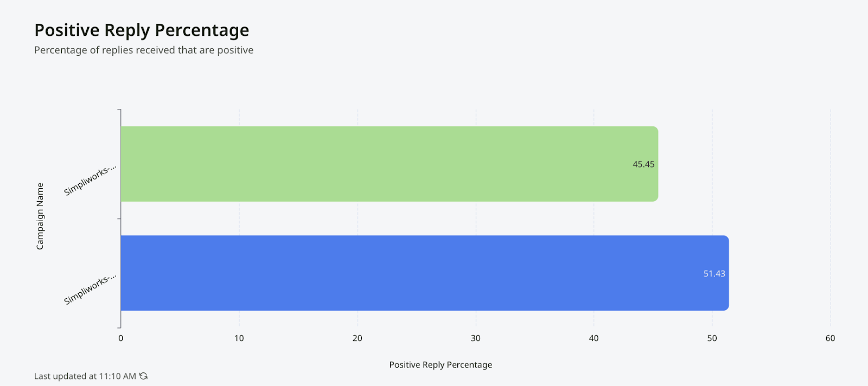This screenshot has width=868, height=386.
Task: Click the rounded end of green bar
Action: pyautogui.click(x=655, y=164)
